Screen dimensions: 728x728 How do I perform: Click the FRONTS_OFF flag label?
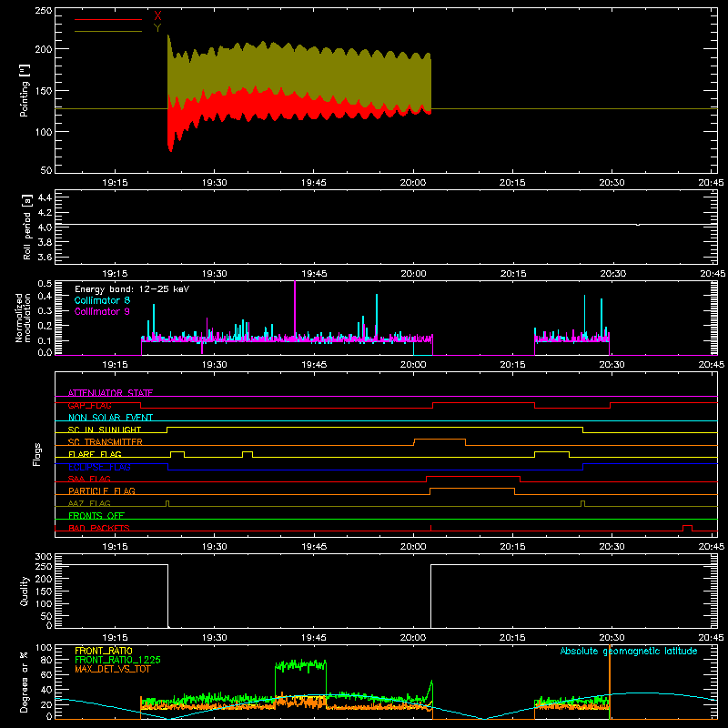coord(96,515)
